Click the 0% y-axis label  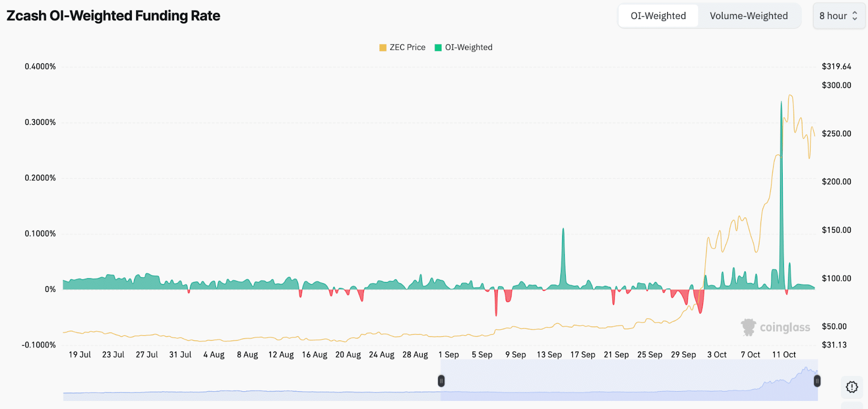50,290
